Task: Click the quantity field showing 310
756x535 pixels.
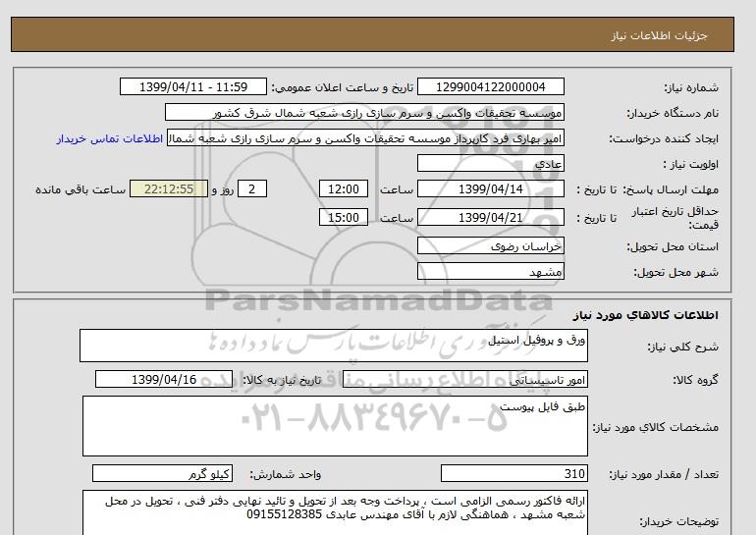Action: (x=514, y=473)
